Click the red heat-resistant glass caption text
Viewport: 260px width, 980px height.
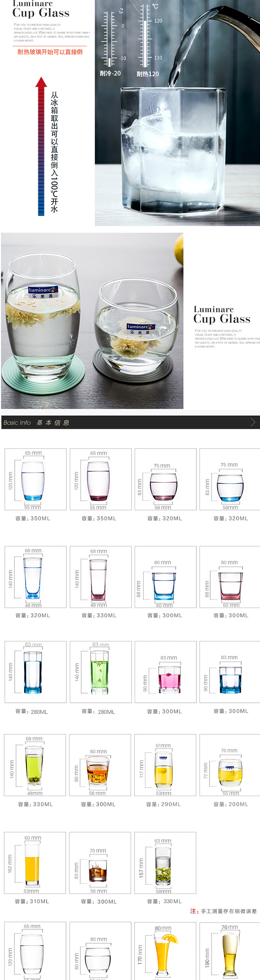pos(50,52)
